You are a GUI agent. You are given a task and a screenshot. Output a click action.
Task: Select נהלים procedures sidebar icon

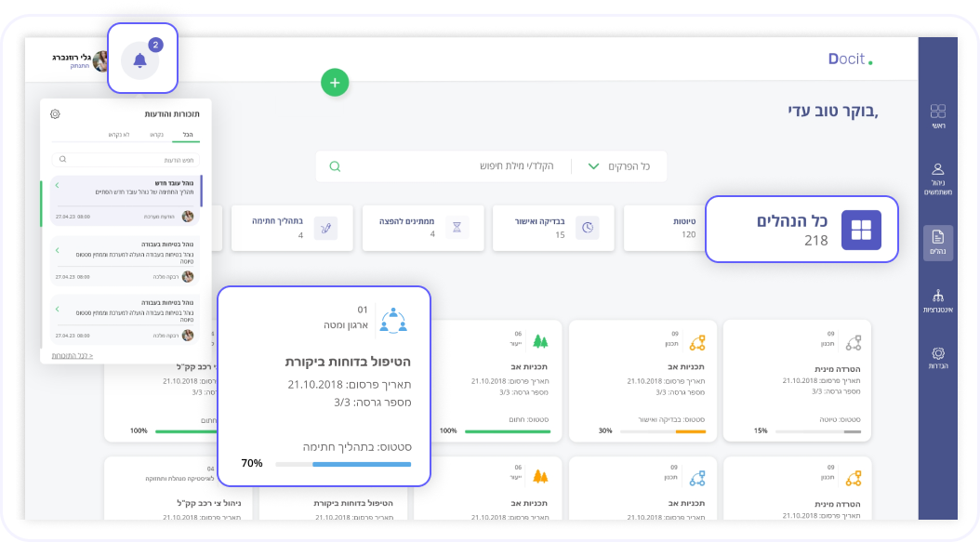pos(937,243)
